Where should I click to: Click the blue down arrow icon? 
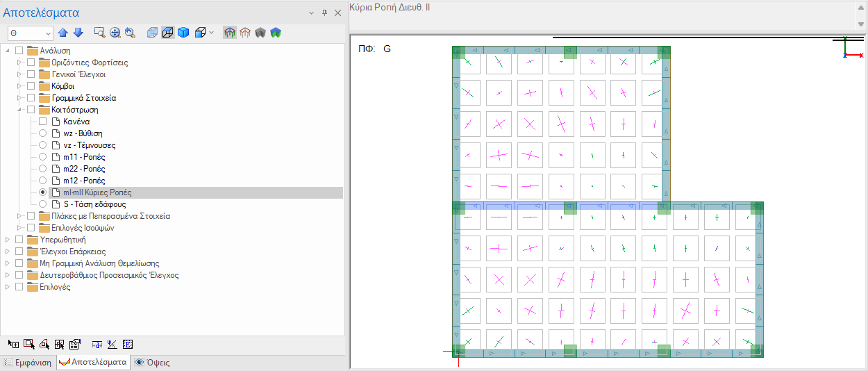click(x=78, y=33)
